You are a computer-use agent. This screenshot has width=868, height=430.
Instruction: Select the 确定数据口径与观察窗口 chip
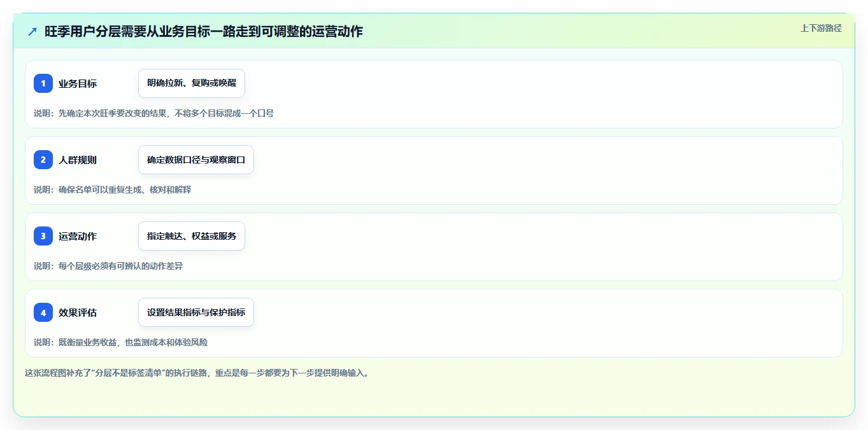(196, 160)
